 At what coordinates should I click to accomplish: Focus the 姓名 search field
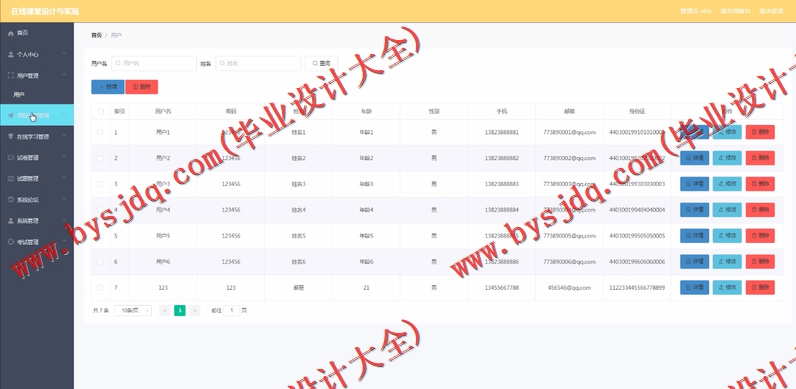[258, 63]
